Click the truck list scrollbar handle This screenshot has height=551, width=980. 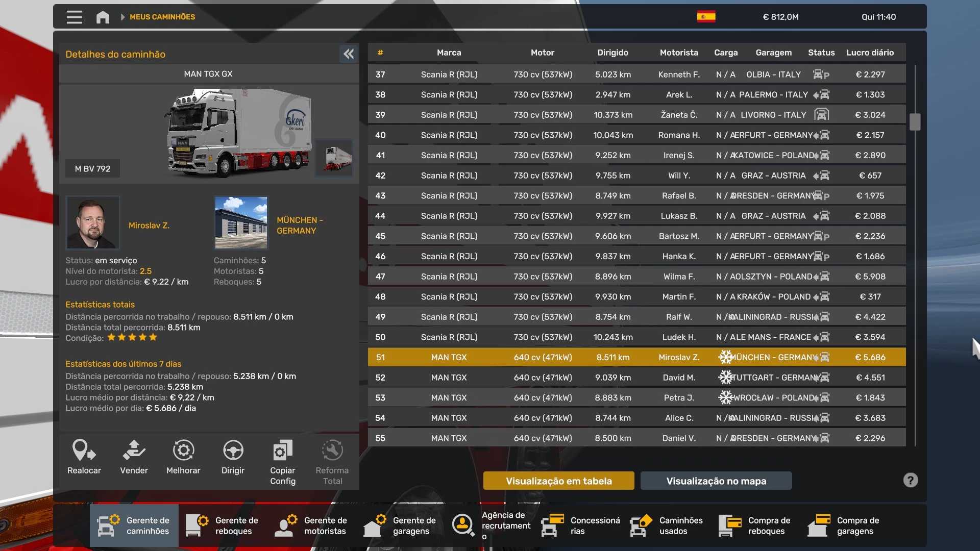(915, 121)
